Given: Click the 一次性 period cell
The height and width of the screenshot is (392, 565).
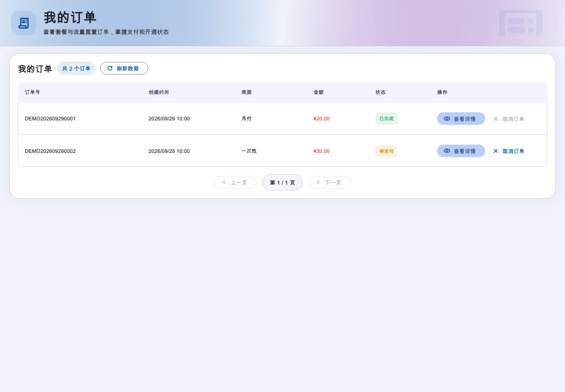Looking at the screenshot, I should pyautogui.click(x=249, y=151).
